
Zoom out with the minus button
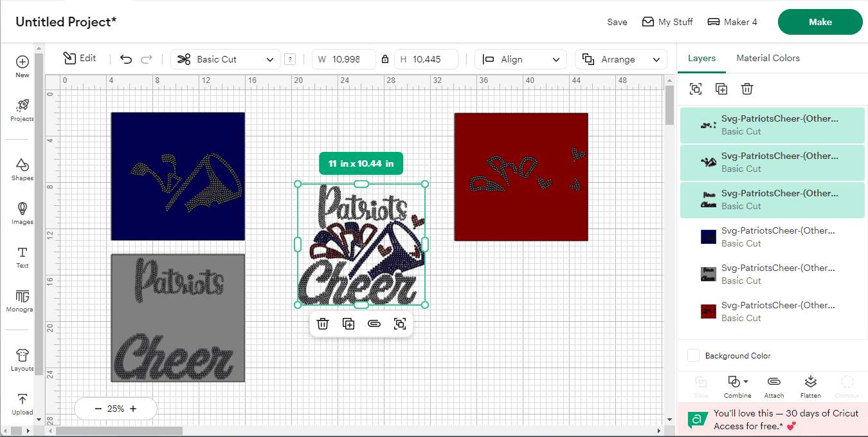98,409
